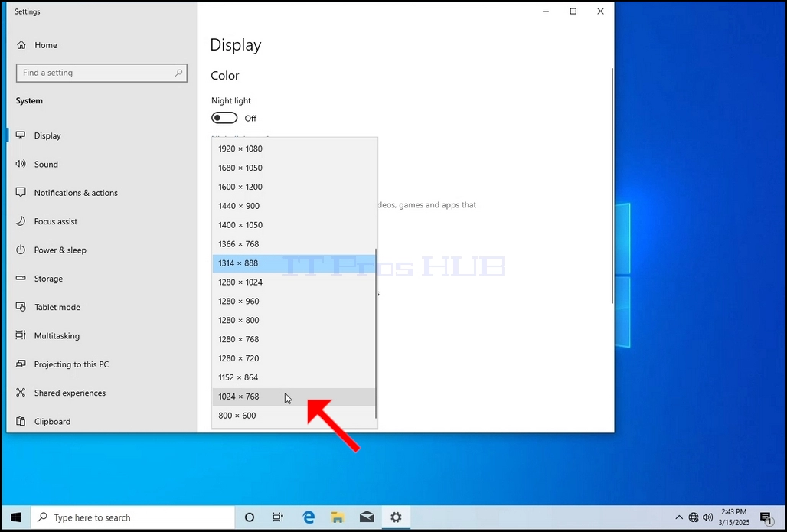
Task: Click the Settings gear on taskbar
Action: [x=396, y=517]
